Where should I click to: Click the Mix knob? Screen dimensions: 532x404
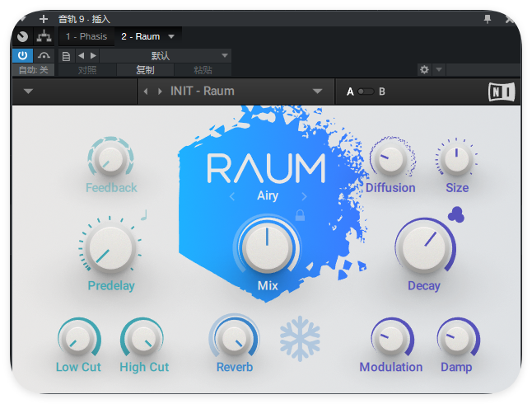pos(267,248)
